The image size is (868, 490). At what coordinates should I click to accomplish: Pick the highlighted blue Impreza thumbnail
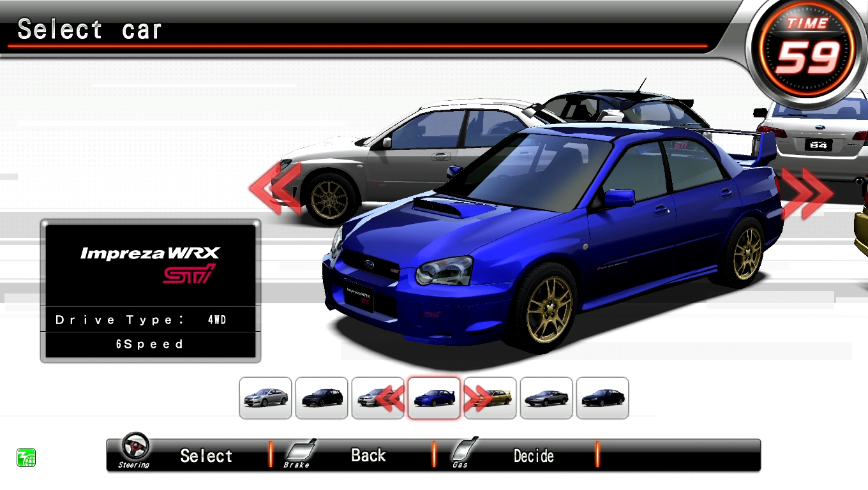pos(434,398)
